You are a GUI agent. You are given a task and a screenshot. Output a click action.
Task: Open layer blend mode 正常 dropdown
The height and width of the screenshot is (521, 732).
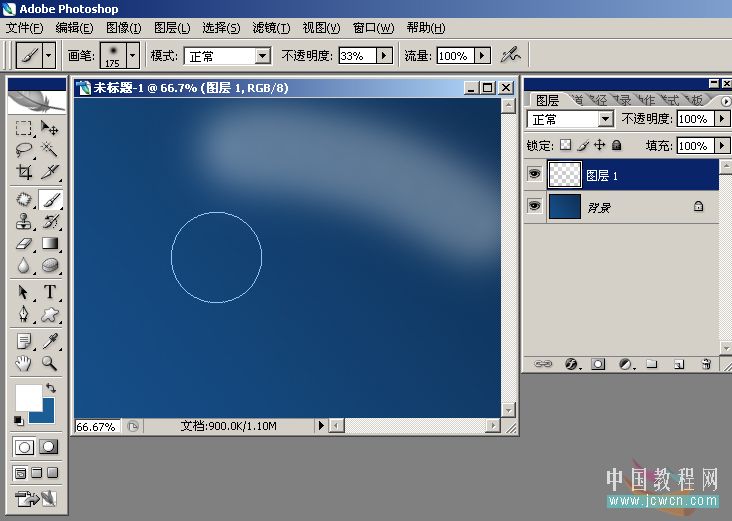click(x=605, y=119)
